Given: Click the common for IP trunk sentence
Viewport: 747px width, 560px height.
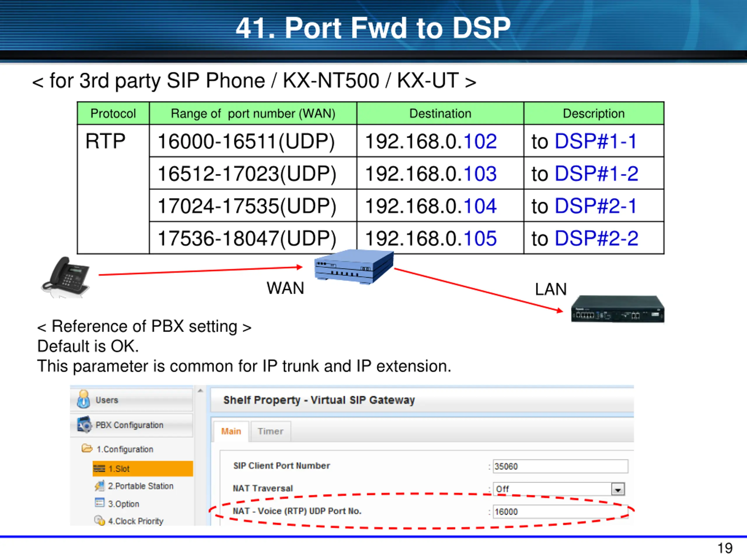Looking at the screenshot, I should tap(244, 366).
